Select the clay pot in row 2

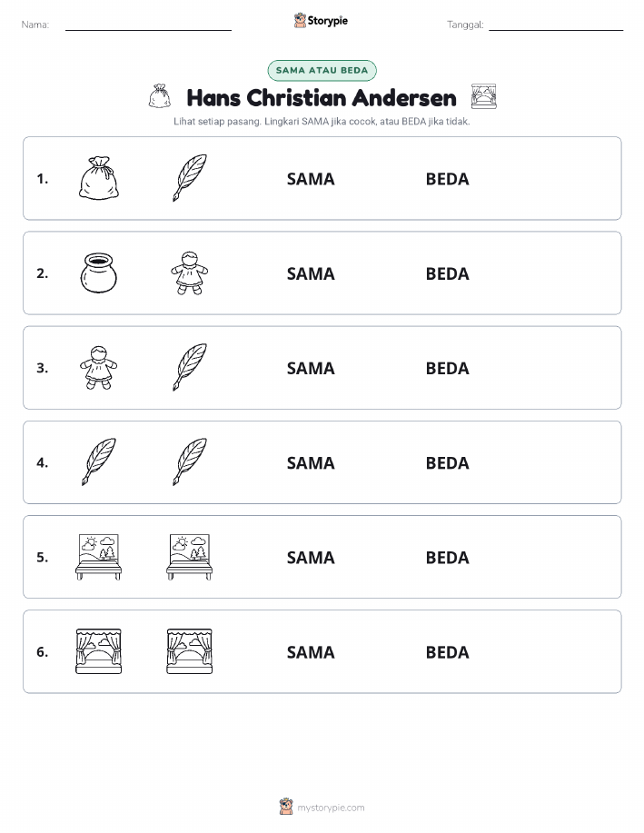(99, 273)
